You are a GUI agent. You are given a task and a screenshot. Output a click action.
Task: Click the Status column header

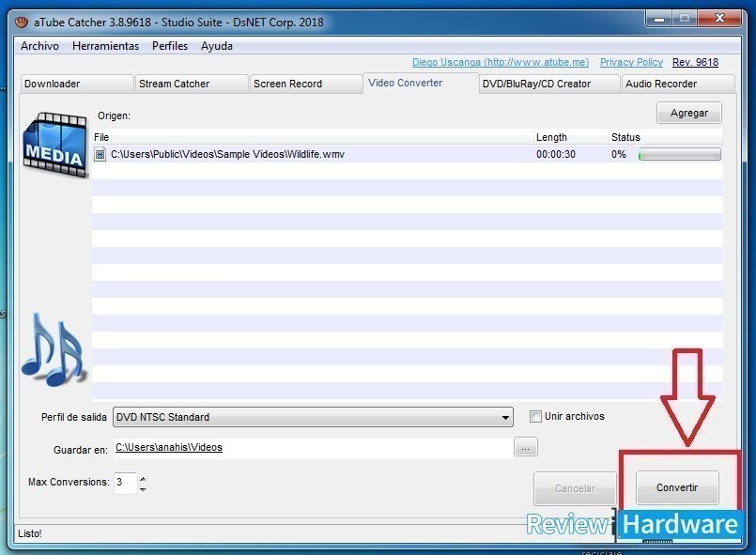click(x=666, y=137)
